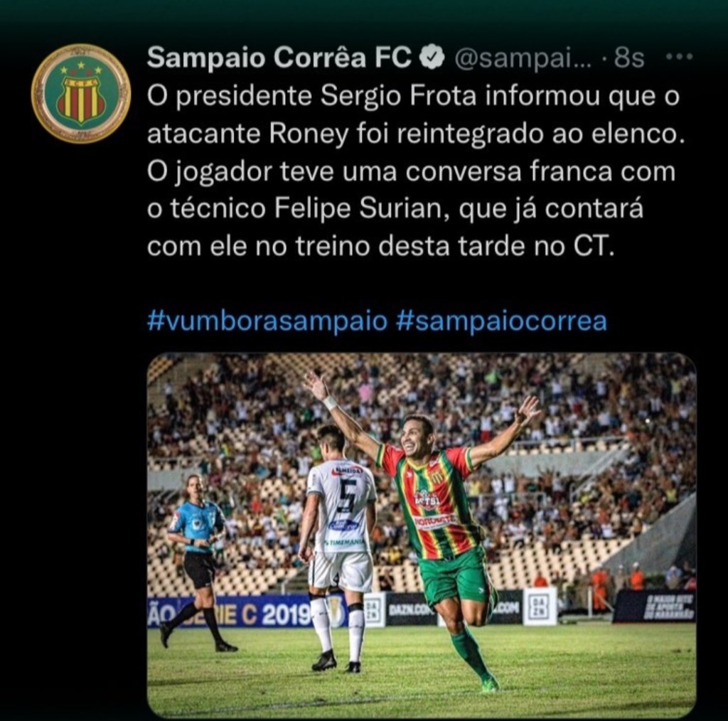Click the Sampaio Corrêa FC account name
728x721 pixels.
pos(279,58)
